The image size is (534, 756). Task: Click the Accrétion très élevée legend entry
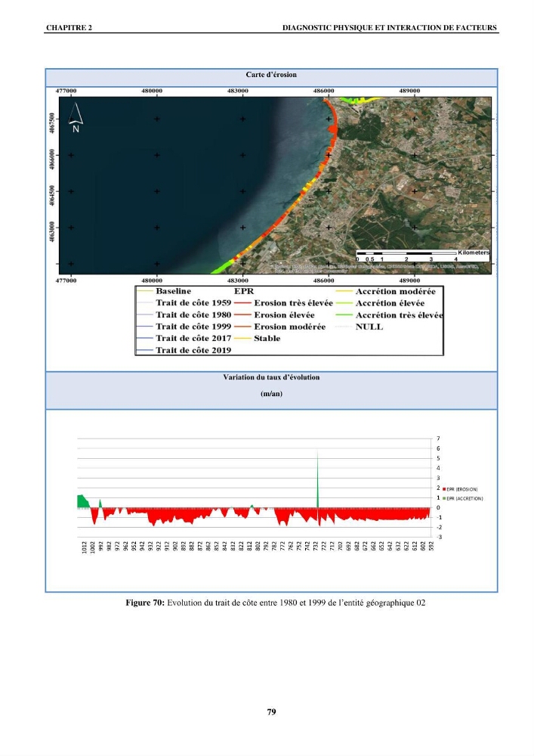[x=389, y=315]
